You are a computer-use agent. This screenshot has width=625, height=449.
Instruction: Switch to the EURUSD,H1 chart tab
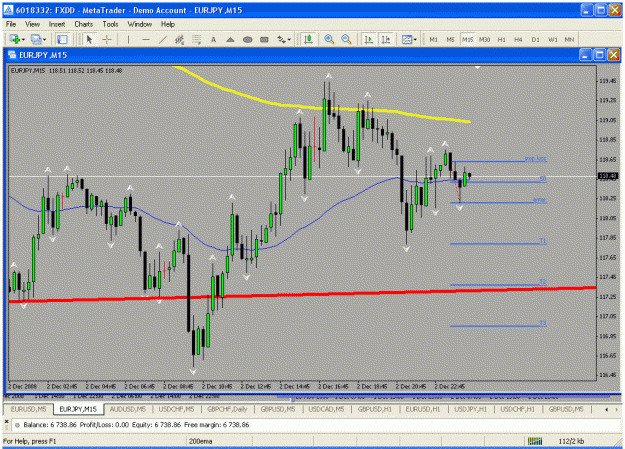423,409
